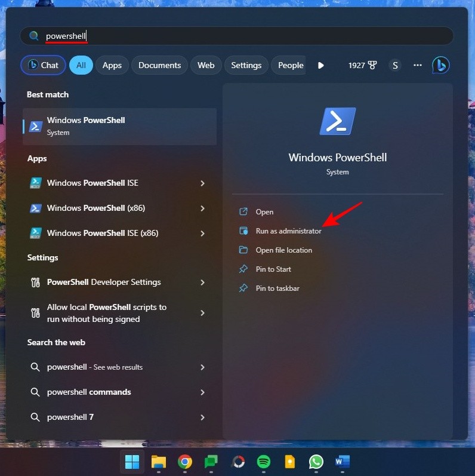This screenshot has height=476, width=475.
Task: Open File Explorer from the taskbar
Action: (x=158, y=462)
